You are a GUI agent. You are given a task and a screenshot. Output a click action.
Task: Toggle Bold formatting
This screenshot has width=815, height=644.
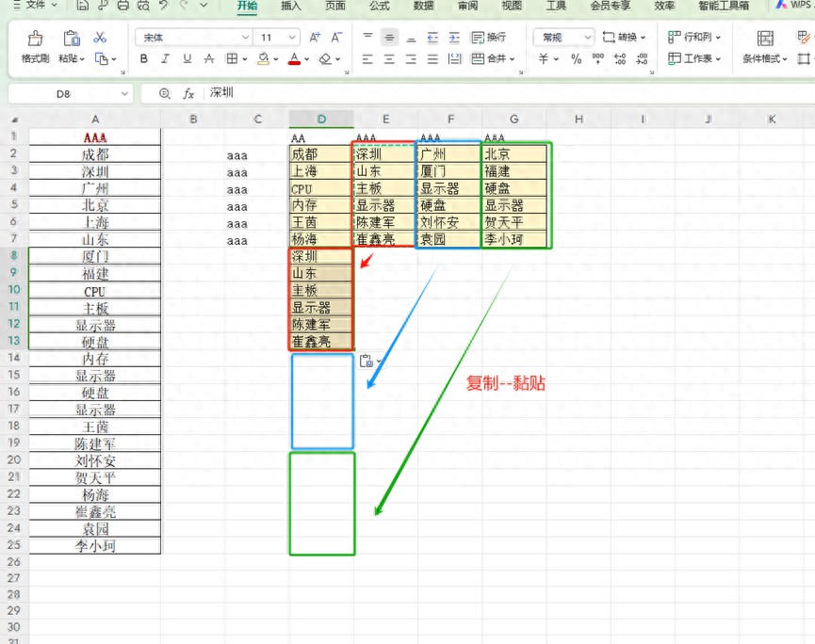point(144,58)
